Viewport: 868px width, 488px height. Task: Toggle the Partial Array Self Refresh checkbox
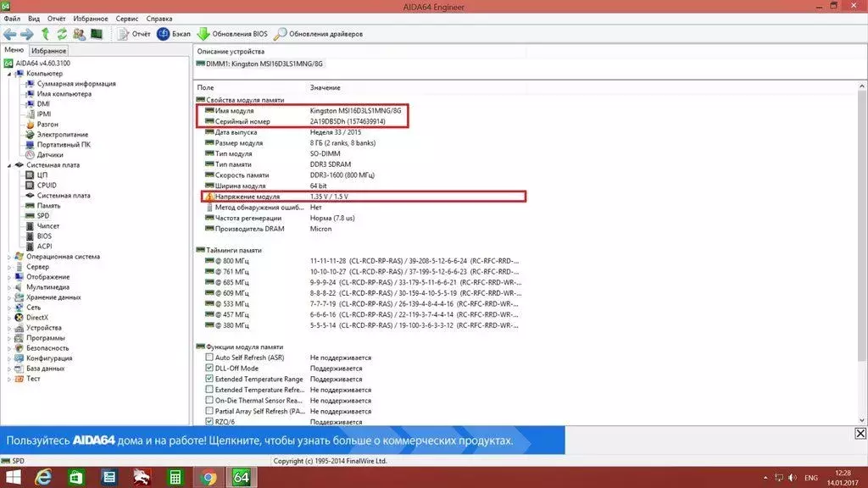tap(209, 411)
